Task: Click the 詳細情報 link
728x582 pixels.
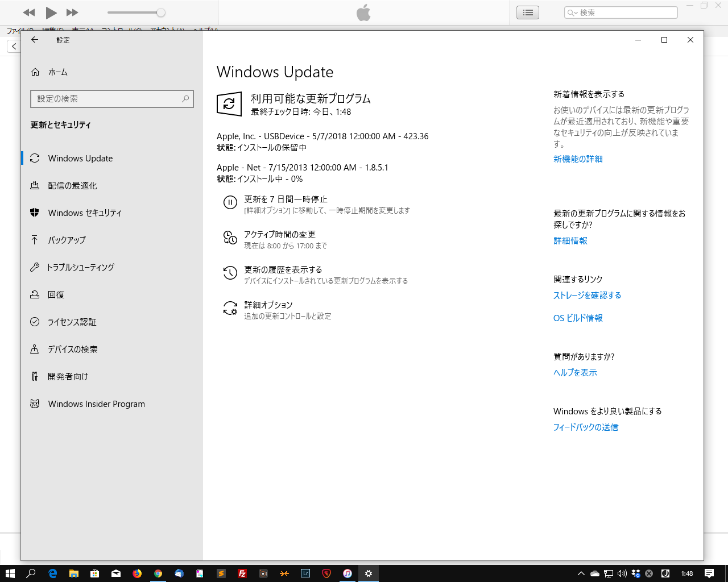Action: coord(570,241)
